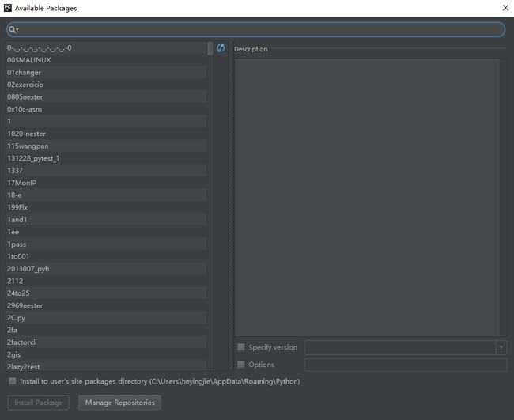Click the PyCharm logo in title bar
This screenshot has width=514, height=420.
(8, 8)
